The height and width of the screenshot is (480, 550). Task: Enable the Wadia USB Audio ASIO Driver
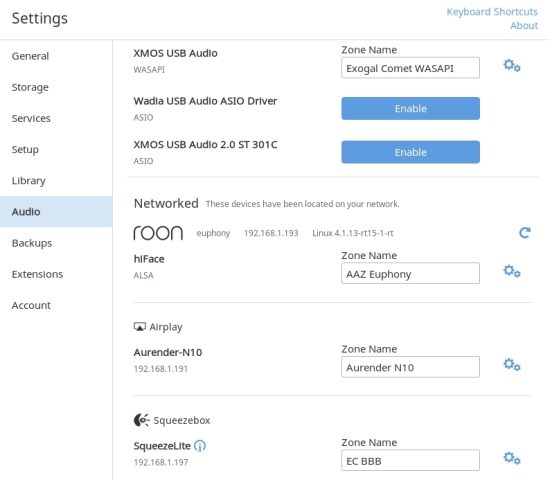pyautogui.click(x=410, y=108)
